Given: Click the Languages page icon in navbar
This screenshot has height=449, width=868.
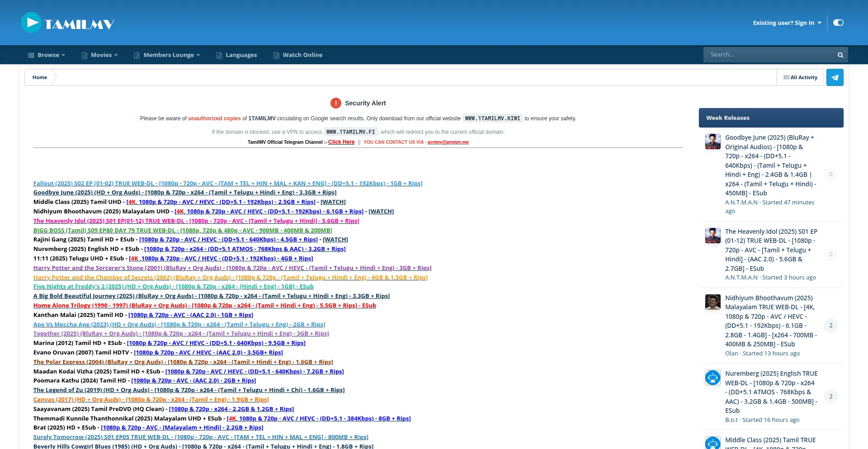Looking at the screenshot, I should point(219,55).
